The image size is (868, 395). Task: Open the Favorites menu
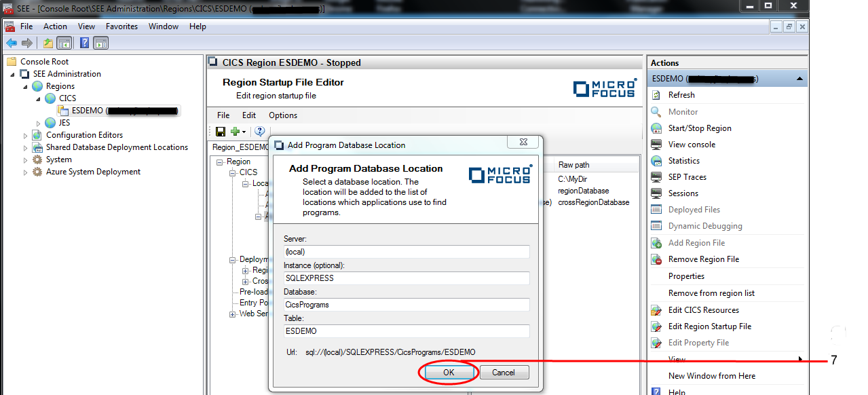coord(121,26)
